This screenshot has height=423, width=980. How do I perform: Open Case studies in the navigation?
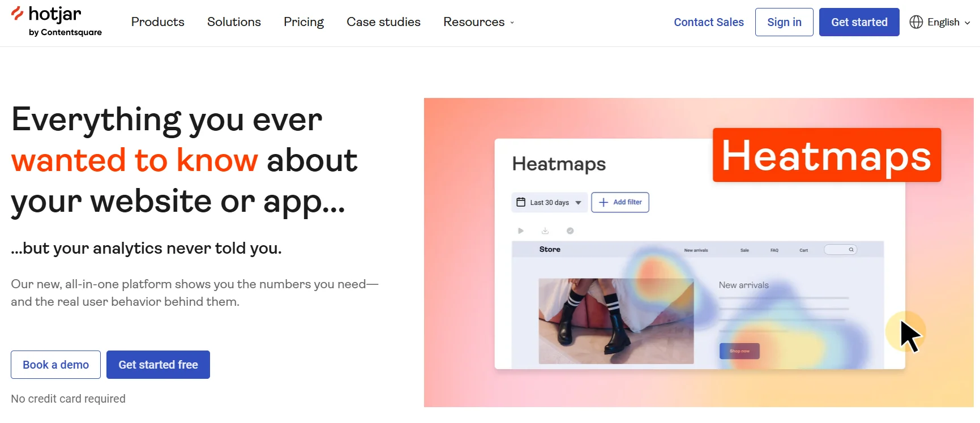point(383,22)
